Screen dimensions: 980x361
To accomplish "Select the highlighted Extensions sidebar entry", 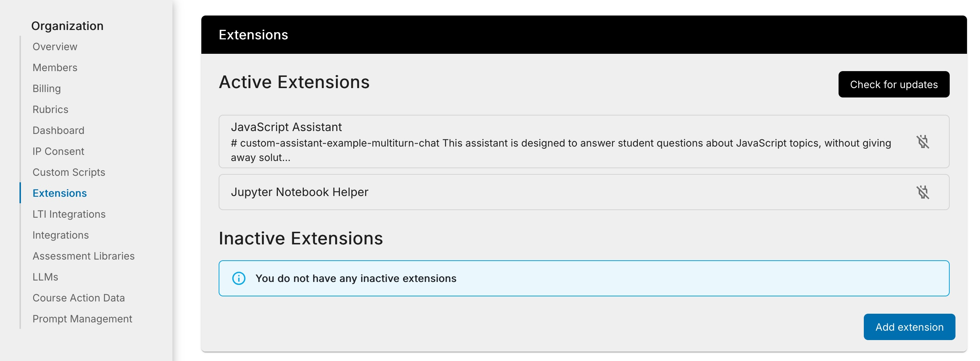I will tap(59, 193).
